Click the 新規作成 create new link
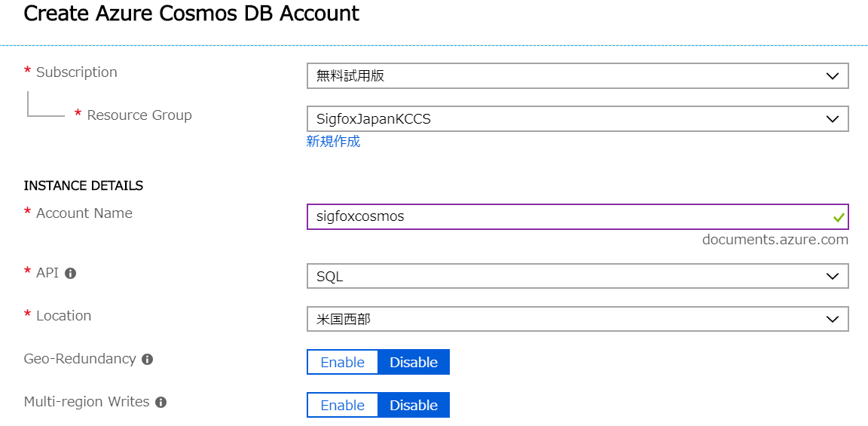The height and width of the screenshot is (426, 868). pos(333,142)
